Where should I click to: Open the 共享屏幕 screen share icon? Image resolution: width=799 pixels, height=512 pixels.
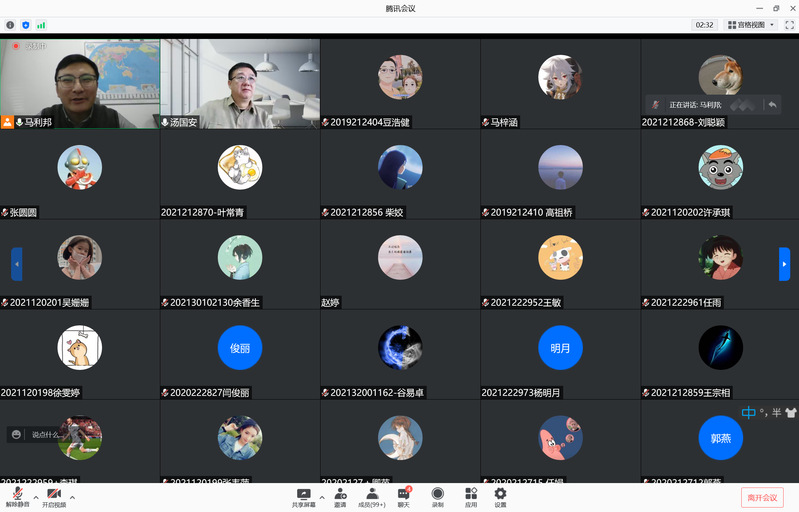[303, 496]
